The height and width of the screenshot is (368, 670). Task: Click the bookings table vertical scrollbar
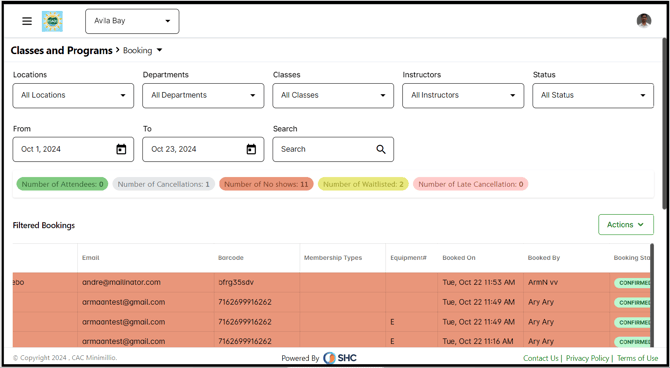[652, 295]
